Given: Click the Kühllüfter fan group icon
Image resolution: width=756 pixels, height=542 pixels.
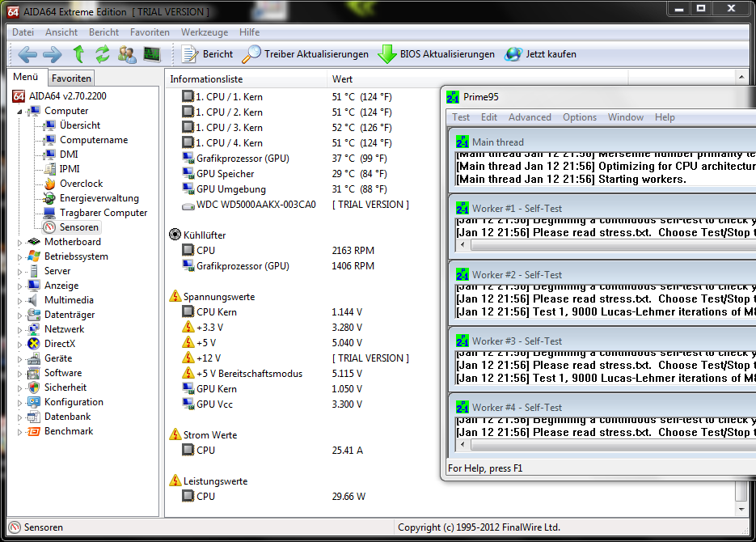Looking at the screenshot, I should point(175,235).
